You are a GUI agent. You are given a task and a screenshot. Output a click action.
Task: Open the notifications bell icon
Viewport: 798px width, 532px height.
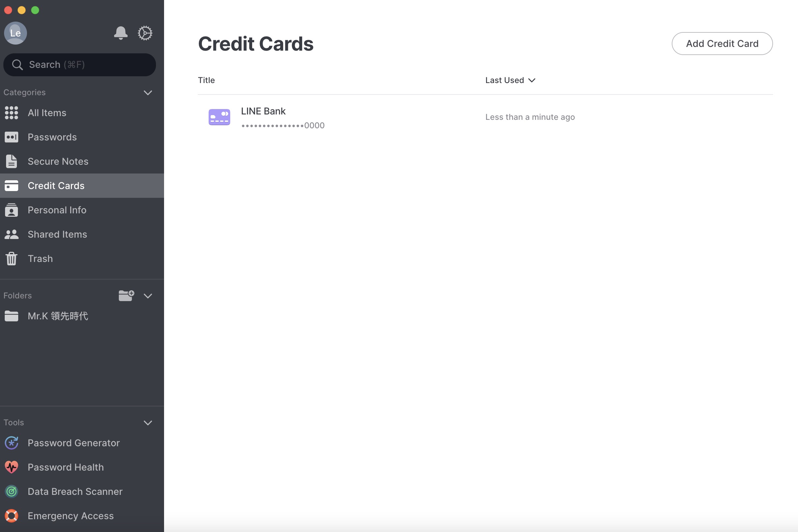[x=121, y=33]
